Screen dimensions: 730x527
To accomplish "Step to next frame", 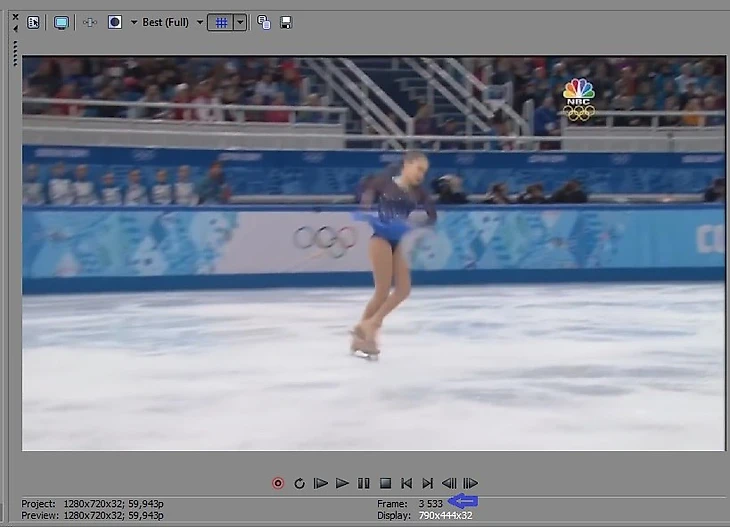I will [x=471, y=483].
